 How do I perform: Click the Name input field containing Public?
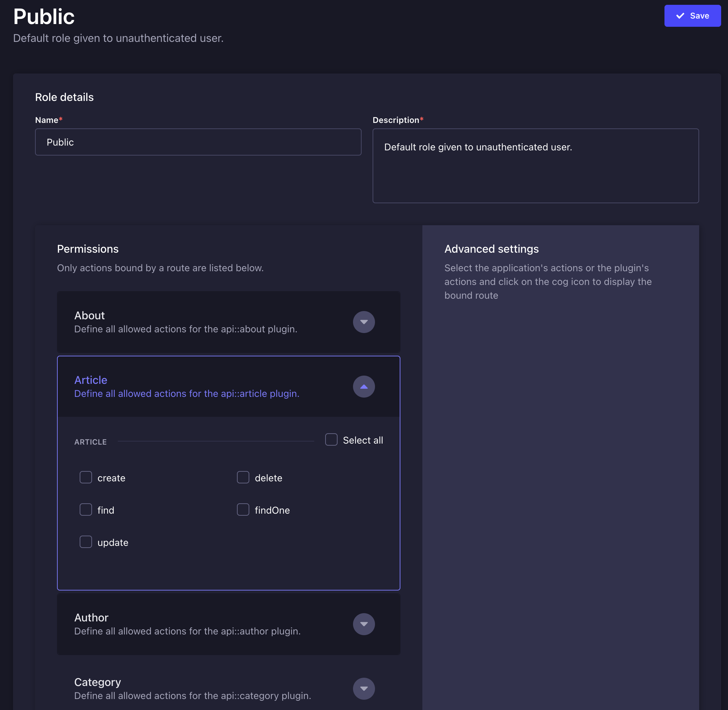[198, 142]
